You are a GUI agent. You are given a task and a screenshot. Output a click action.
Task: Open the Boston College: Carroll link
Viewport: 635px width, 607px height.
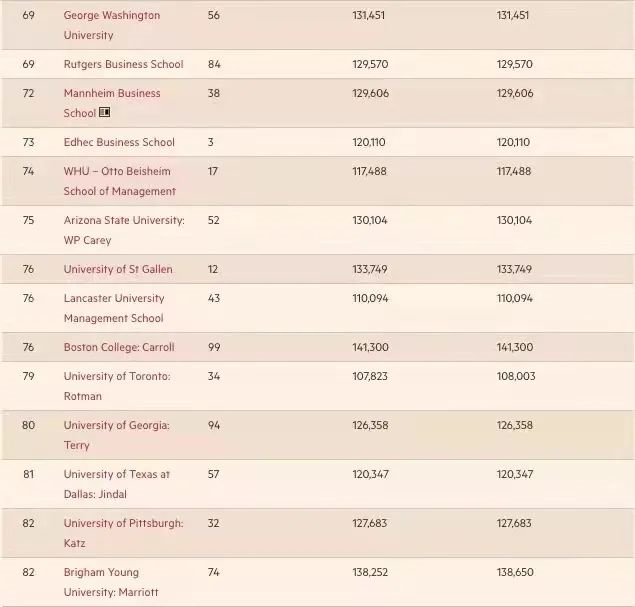pos(118,347)
